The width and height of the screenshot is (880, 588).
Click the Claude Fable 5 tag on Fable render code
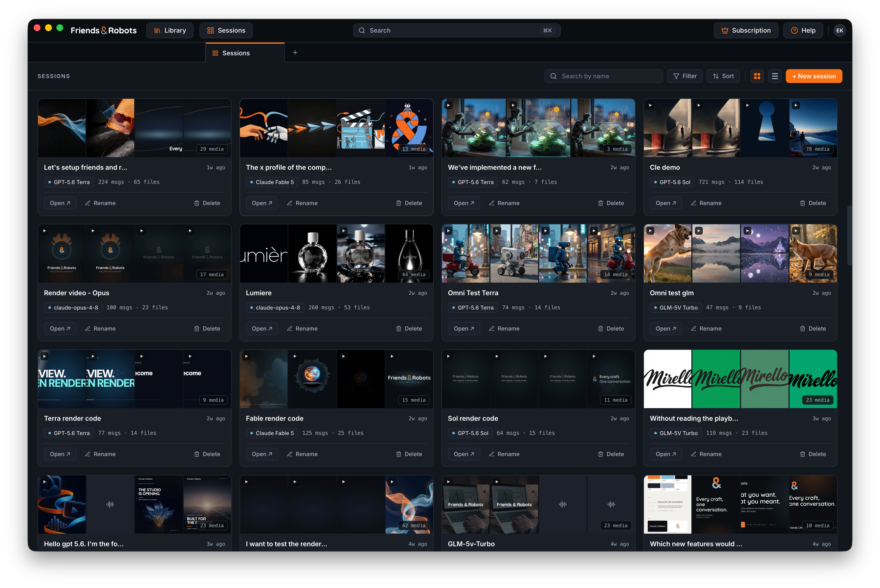[272, 433]
